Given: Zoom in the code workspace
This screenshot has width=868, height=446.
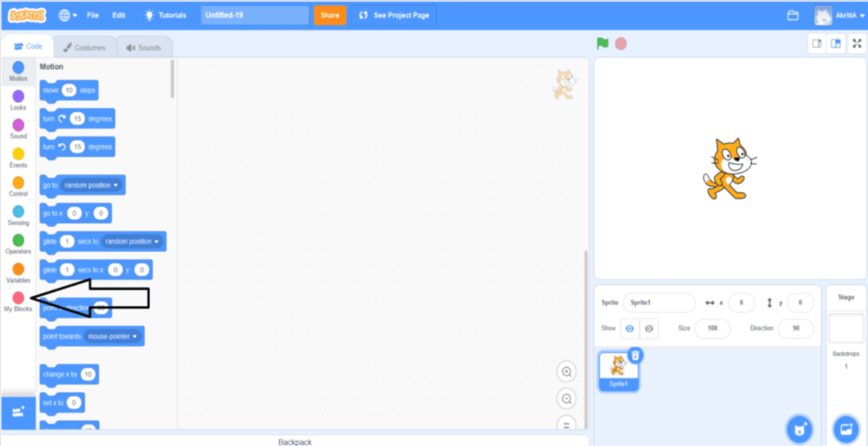Looking at the screenshot, I should [x=566, y=372].
